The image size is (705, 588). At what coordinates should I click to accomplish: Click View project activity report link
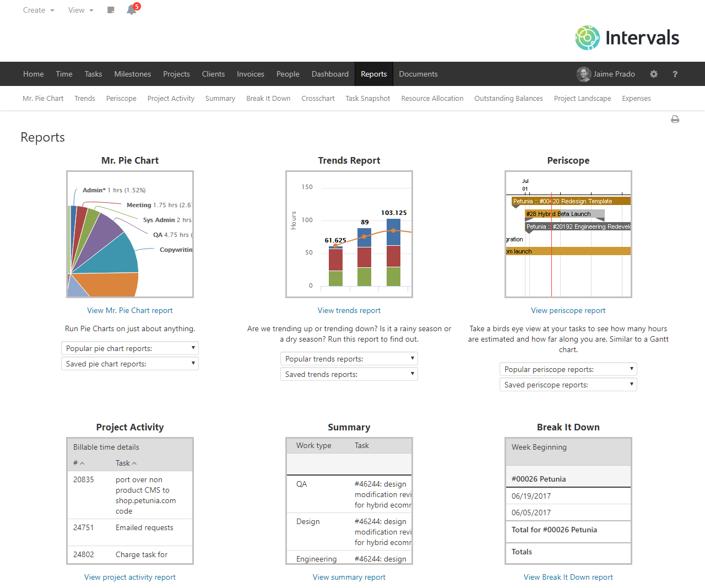tap(130, 578)
